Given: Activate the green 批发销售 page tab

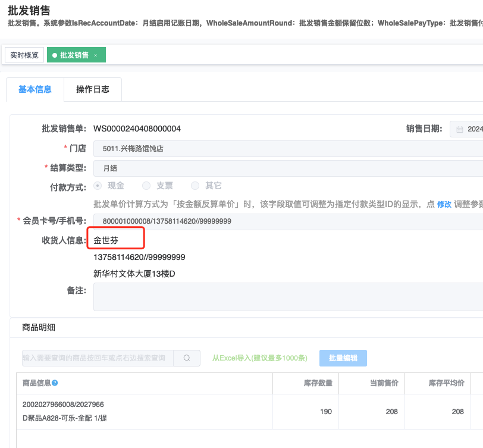Looking at the screenshot, I should (74, 55).
